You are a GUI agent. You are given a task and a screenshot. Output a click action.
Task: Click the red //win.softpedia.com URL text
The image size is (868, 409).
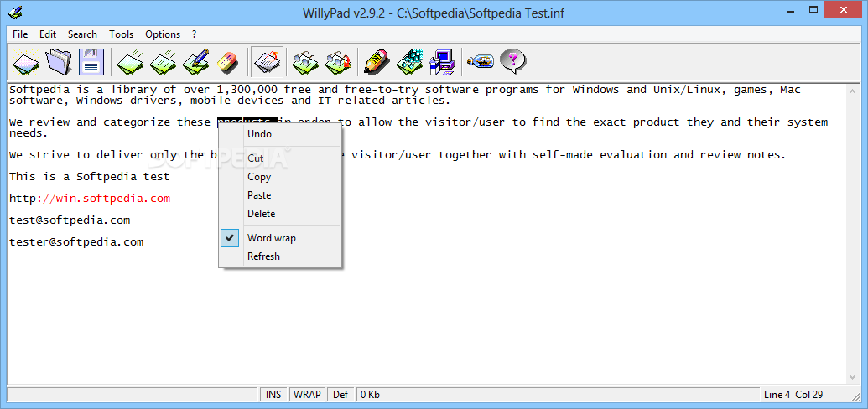coord(103,198)
